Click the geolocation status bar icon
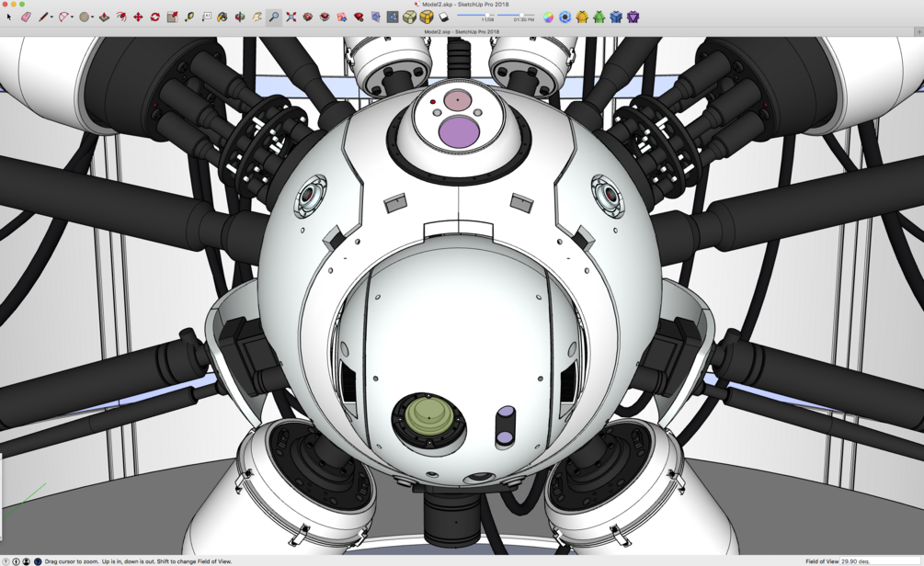 pos(6,561)
